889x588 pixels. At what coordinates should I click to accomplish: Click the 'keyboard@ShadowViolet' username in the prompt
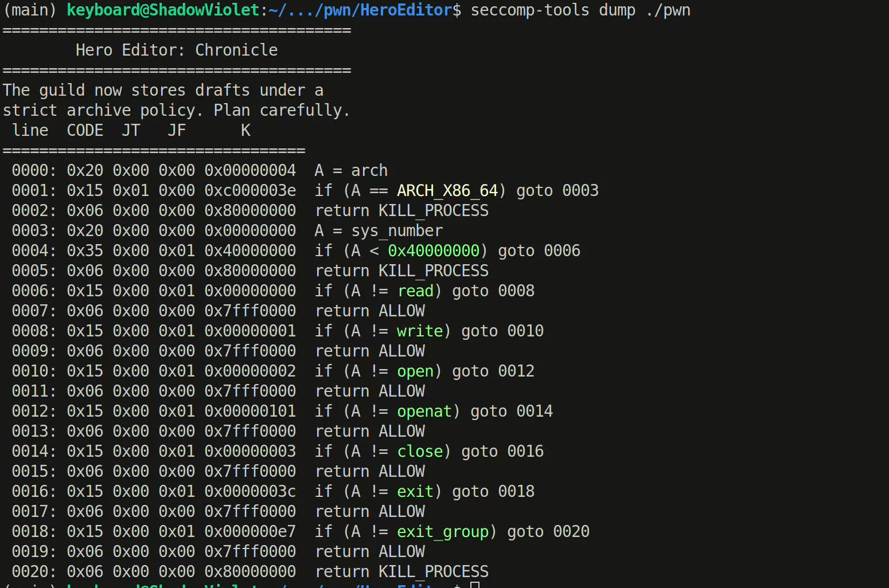click(x=163, y=10)
